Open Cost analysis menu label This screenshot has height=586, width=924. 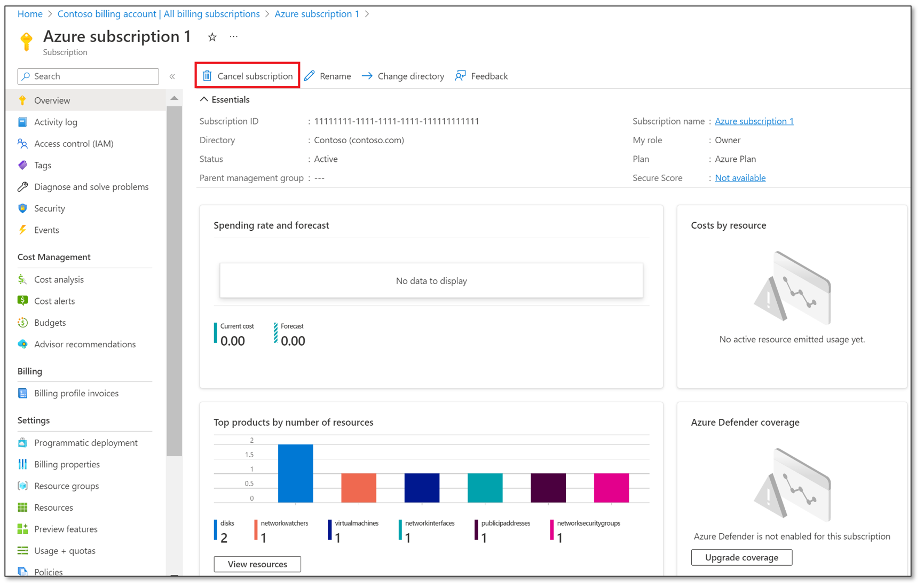point(59,279)
